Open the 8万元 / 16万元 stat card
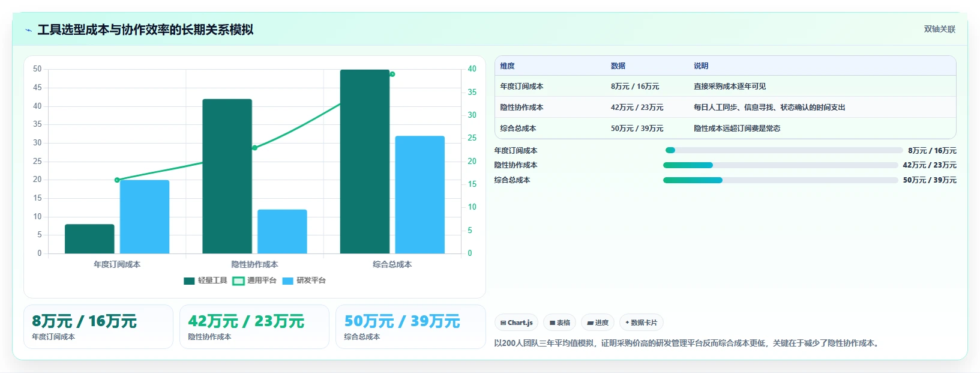The width and height of the screenshot is (980, 373). [x=98, y=327]
